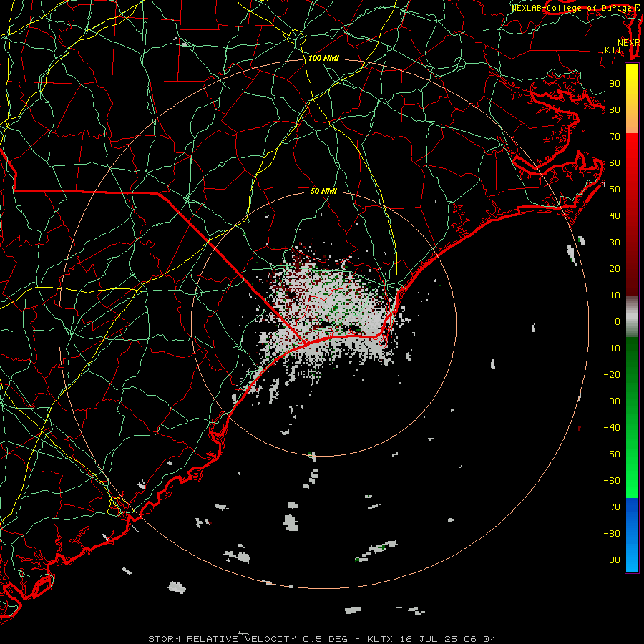This screenshot has width=644, height=644.
Task: Click the blue bottom segment of the color bar
Action: click(632, 535)
